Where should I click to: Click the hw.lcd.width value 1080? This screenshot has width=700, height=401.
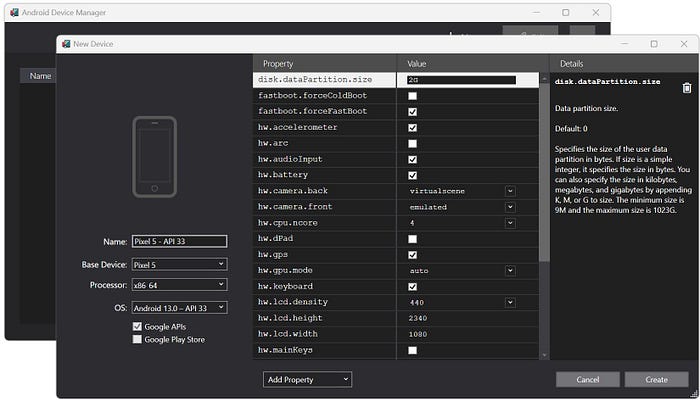pyautogui.click(x=418, y=334)
